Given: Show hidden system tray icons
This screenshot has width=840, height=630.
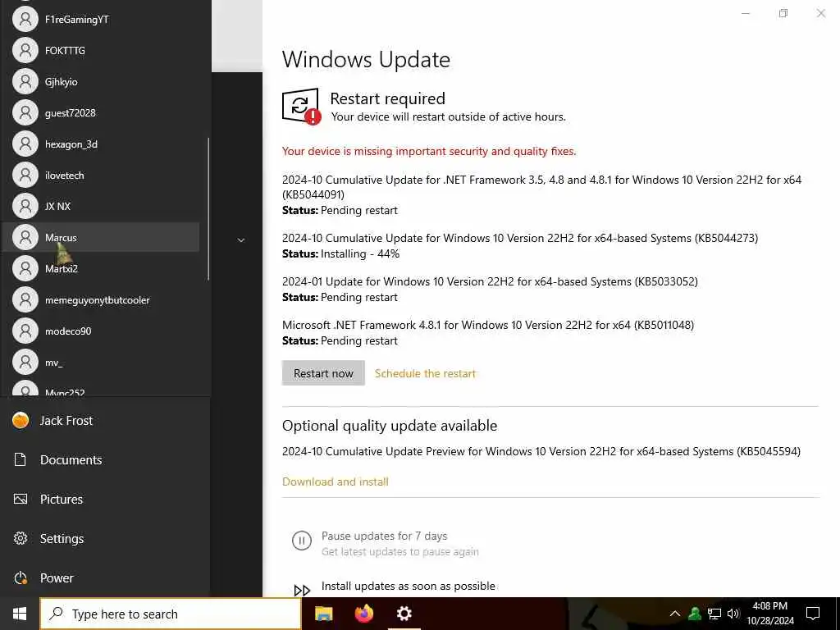Looking at the screenshot, I should [675, 614].
